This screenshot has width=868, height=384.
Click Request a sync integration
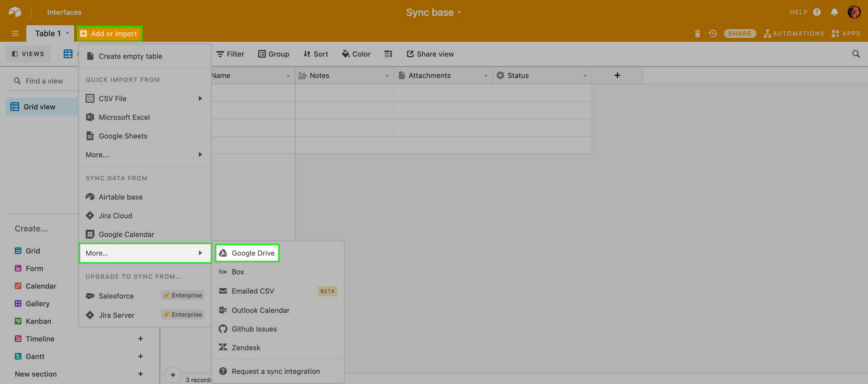pyautogui.click(x=278, y=371)
